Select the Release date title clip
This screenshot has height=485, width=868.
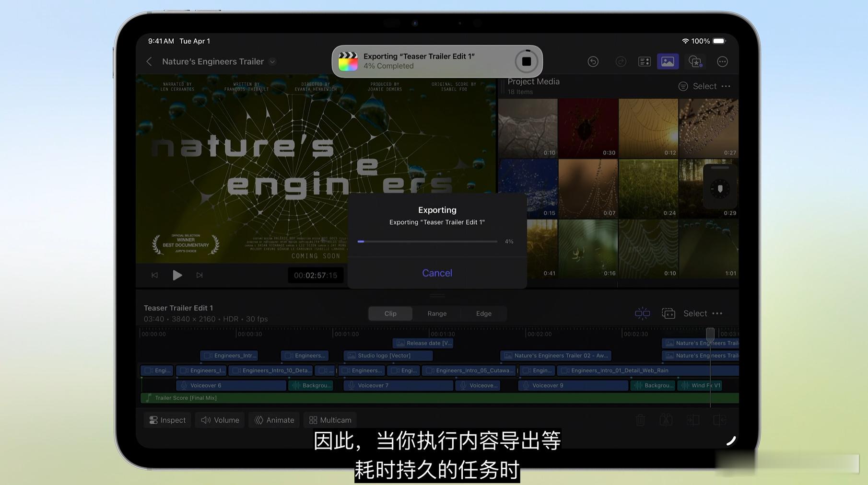click(423, 343)
